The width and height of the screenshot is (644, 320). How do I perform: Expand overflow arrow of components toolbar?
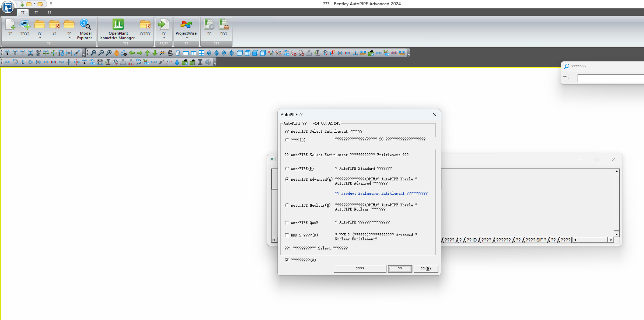[x=215, y=63]
